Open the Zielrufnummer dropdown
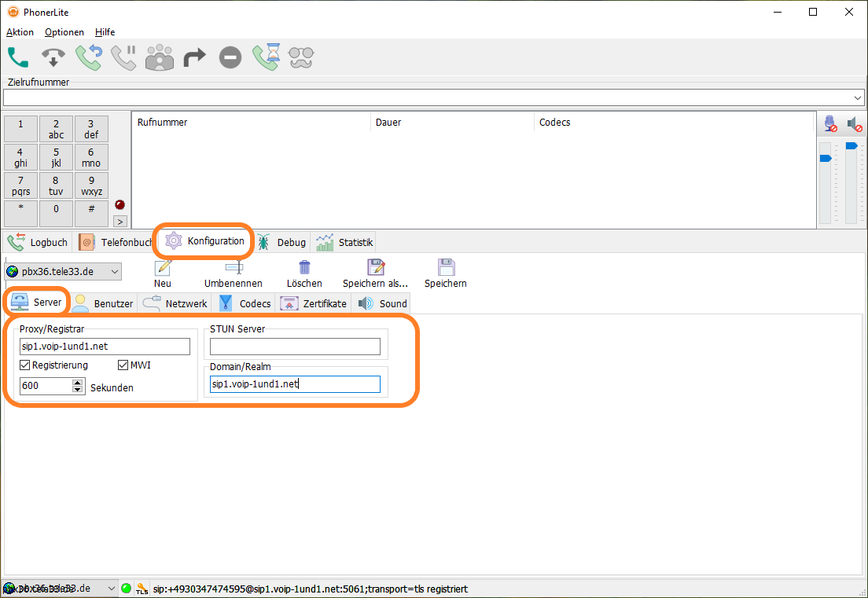The image size is (868, 598). (x=858, y=98)
